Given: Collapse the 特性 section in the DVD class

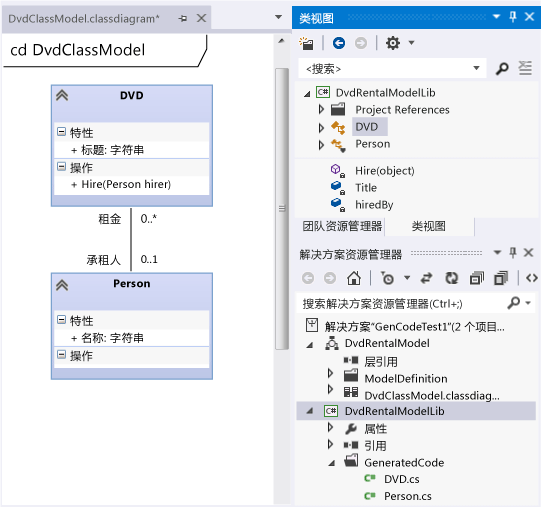Looking at the screenshot, I should pyautogui.click(x=61, y=131).
